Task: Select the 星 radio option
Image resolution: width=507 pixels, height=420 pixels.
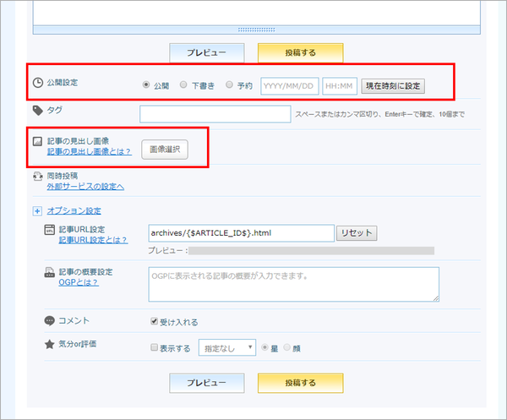Action: [x=264, y=347]
